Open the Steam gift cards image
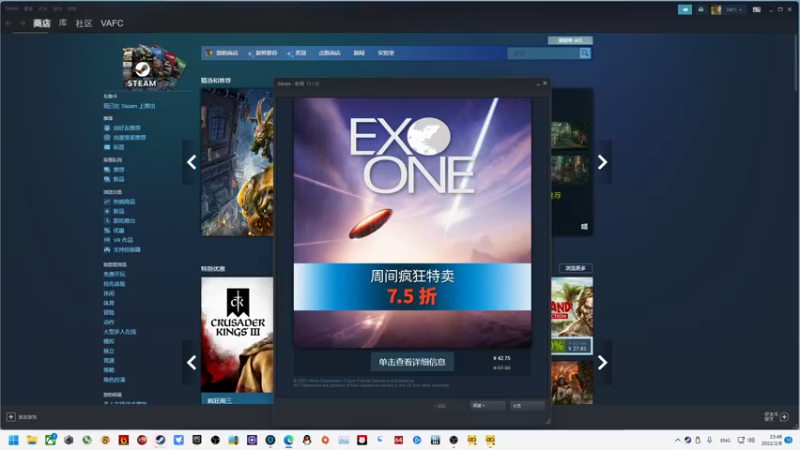 tap(153, 67)
